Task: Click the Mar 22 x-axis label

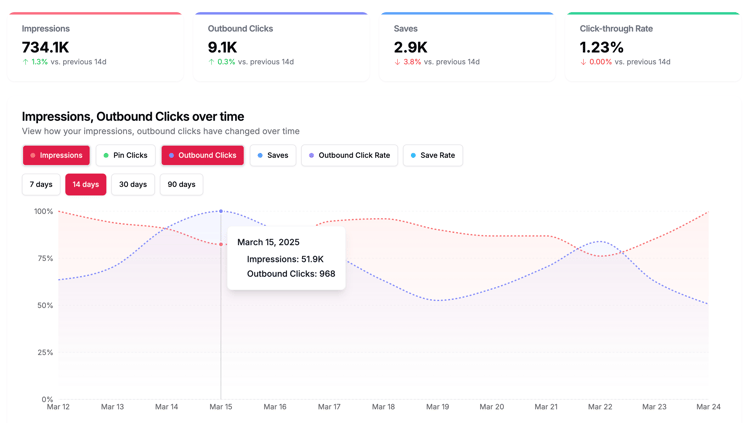Action: pos(600,407)
